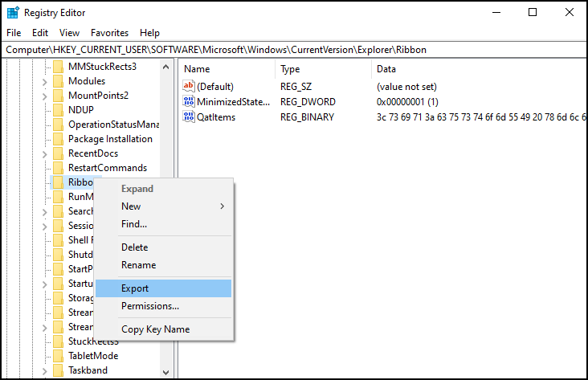Select the QatItems value name
This screenshot has width=588, height=380.
(216, 117)
